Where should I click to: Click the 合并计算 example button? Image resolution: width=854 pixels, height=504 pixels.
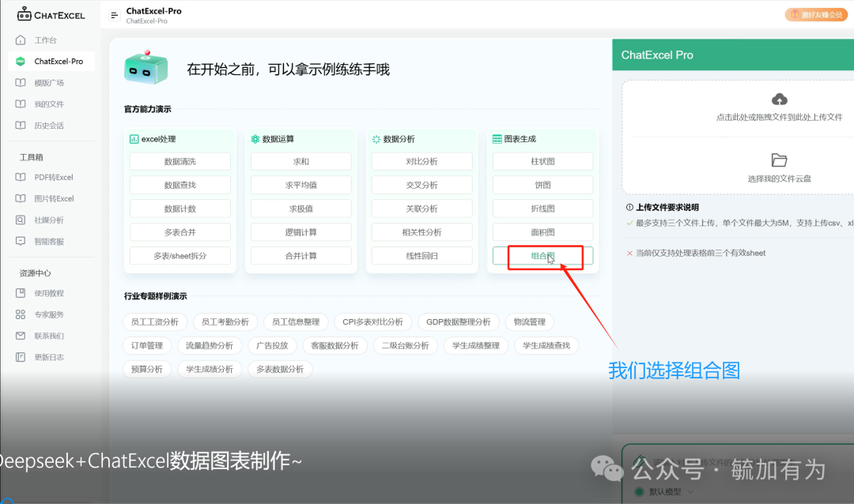[301, 256]
